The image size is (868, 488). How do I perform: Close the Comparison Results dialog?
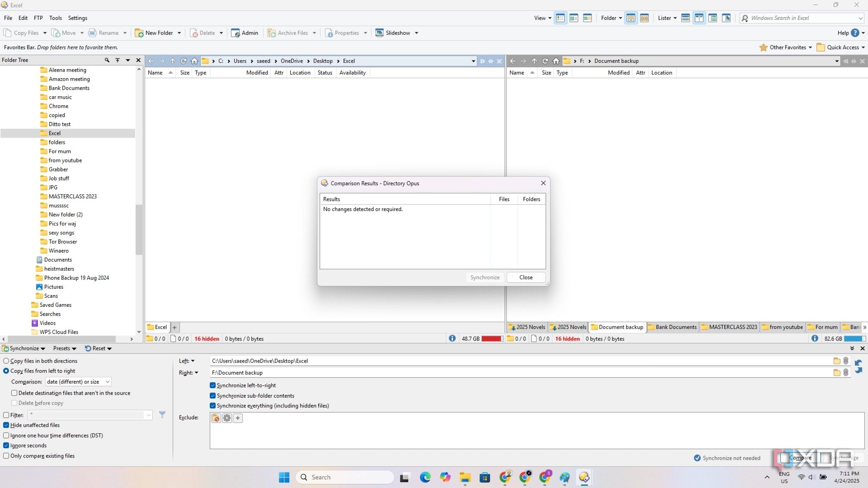tap(526, 277)
